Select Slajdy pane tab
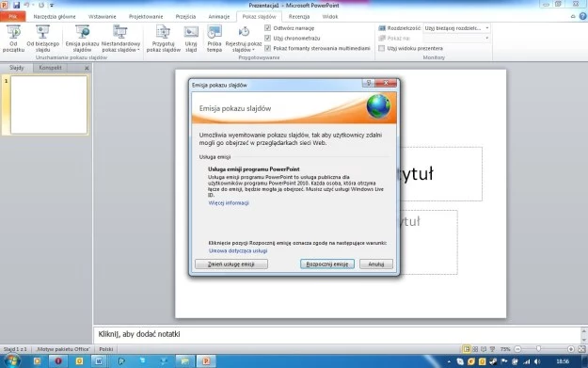Screen dimensions: 588x368 point(17,68)
